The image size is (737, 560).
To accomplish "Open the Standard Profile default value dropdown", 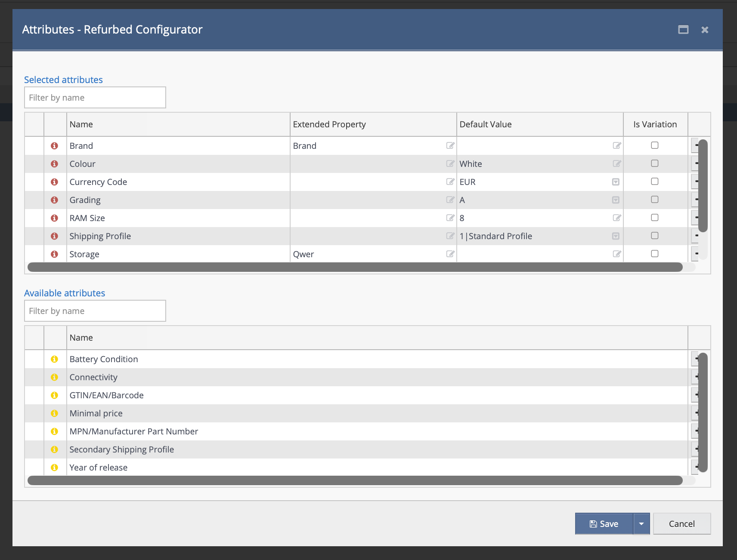I will 616,236.
